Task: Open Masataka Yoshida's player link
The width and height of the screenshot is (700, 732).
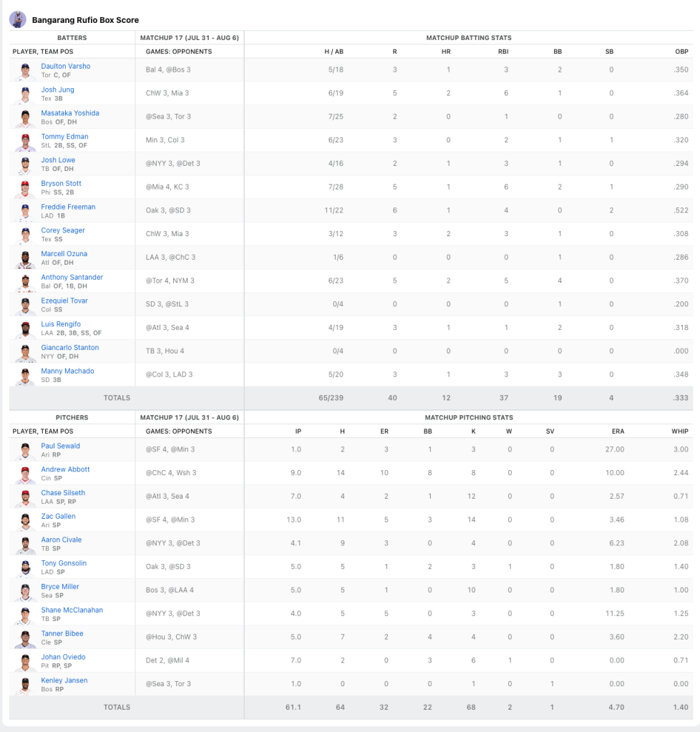Action: (69, 113)
